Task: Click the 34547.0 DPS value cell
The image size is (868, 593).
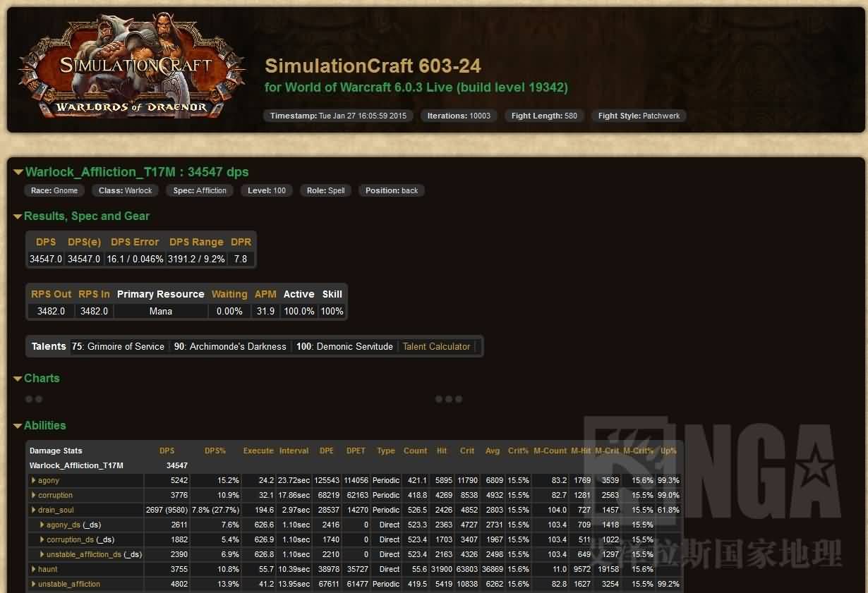Action: (x=46, y=259)
